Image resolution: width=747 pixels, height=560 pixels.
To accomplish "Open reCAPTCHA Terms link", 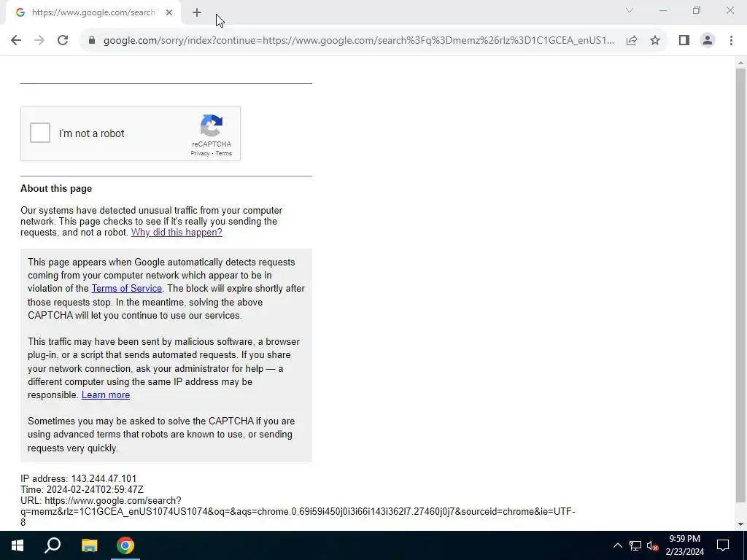I will point(223,153).
